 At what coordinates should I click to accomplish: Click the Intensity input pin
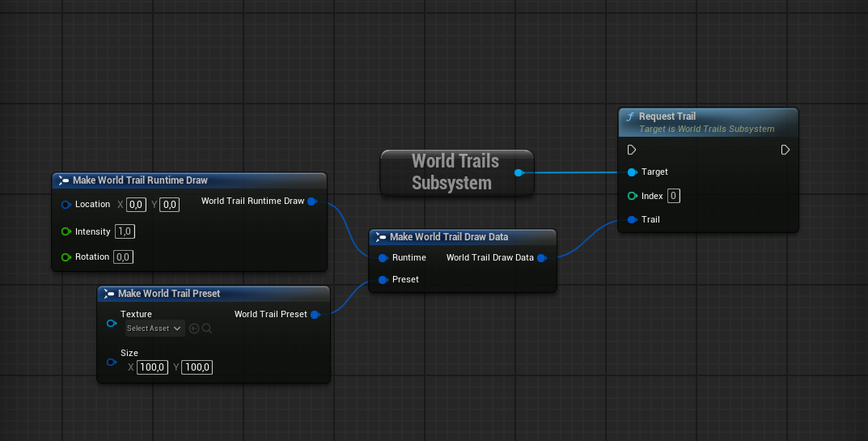66,231
